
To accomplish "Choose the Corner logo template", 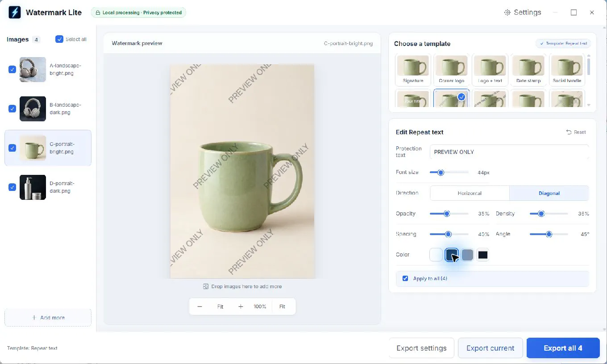I will (451, 70).
